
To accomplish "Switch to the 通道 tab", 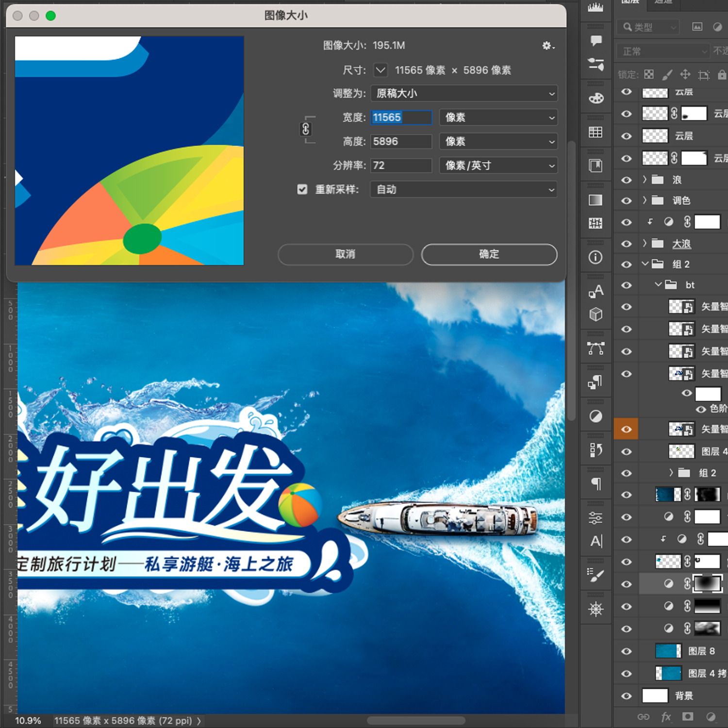I will click(663, 3).
